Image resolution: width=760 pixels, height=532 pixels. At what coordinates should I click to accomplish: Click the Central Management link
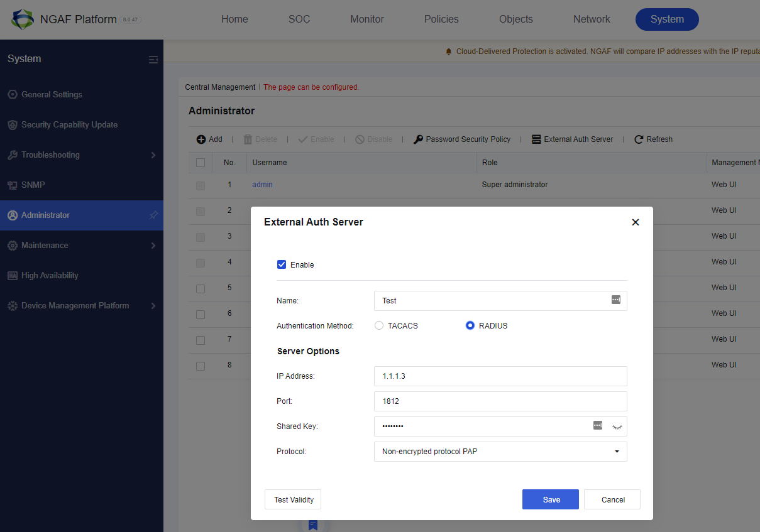tap(220, 87)
